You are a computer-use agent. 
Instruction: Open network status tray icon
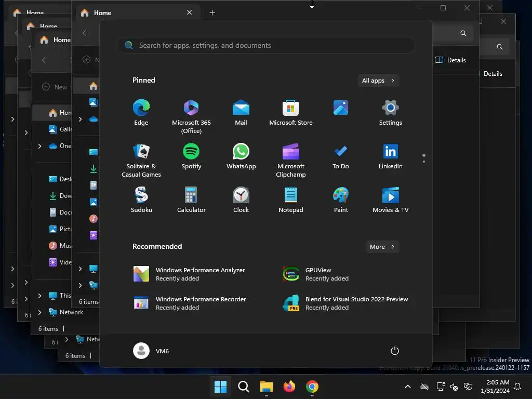pos(441,387)
